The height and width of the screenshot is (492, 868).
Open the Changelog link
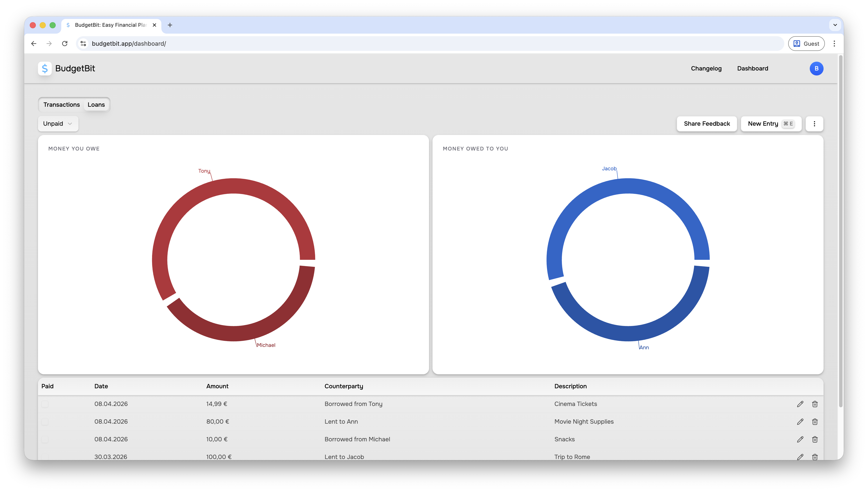click(706, 69)
